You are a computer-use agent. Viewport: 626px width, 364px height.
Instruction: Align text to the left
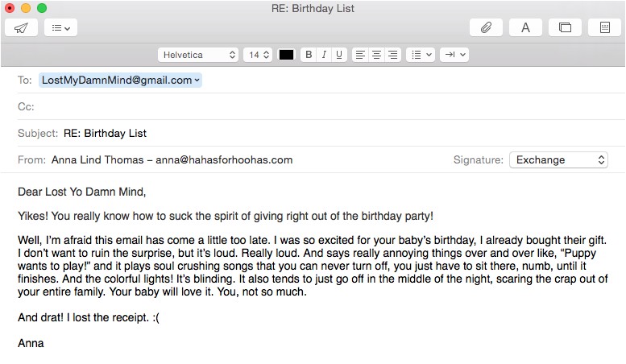click(x=360, y=55)
